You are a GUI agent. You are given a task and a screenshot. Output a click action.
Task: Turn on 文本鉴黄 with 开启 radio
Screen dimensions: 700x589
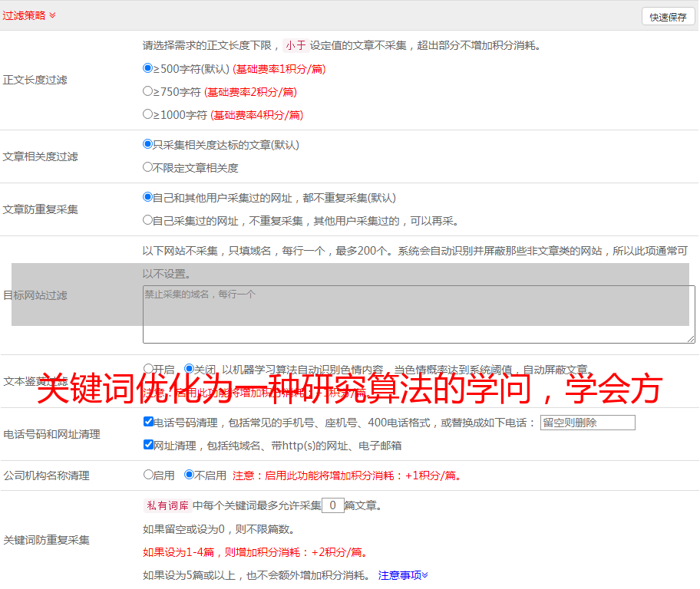(x=148, y=369)
